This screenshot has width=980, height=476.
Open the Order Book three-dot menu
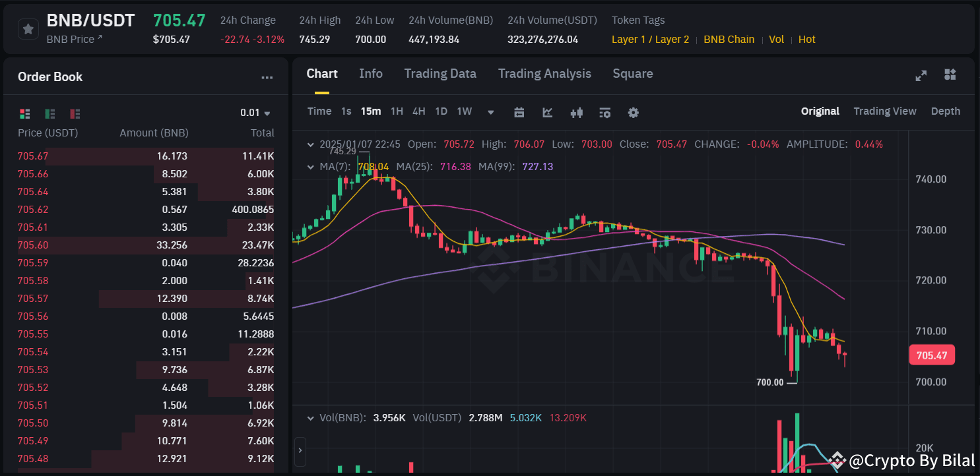pyautogui.click(x=267, y=77)
